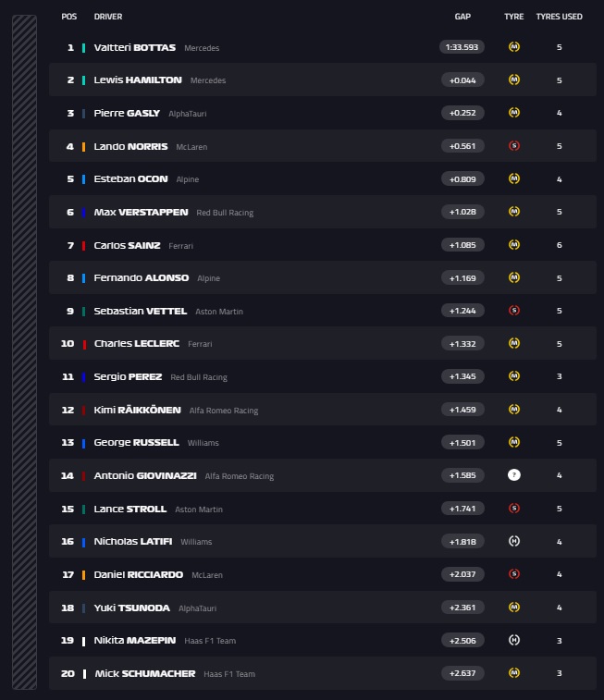
Task: Click Sebastian Vettel's soft tyre icon
Action: click(x=514, y=311)
